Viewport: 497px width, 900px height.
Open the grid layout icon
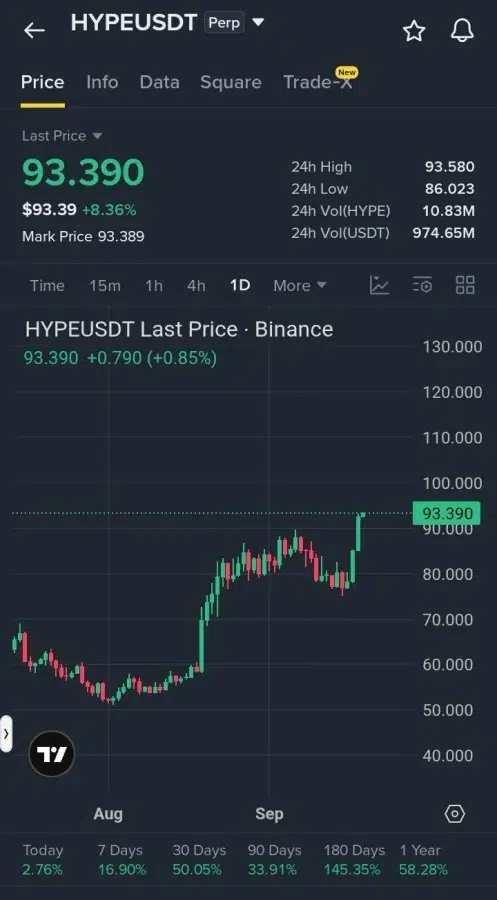[465, 285]
